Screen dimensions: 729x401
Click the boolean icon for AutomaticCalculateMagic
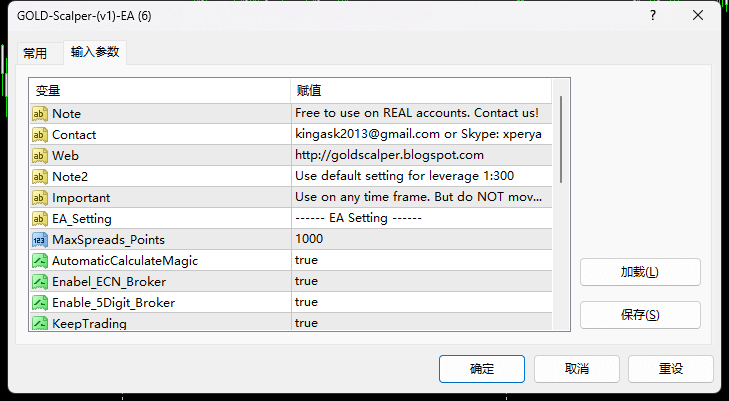pyautogui.click(x=40, y=261)
